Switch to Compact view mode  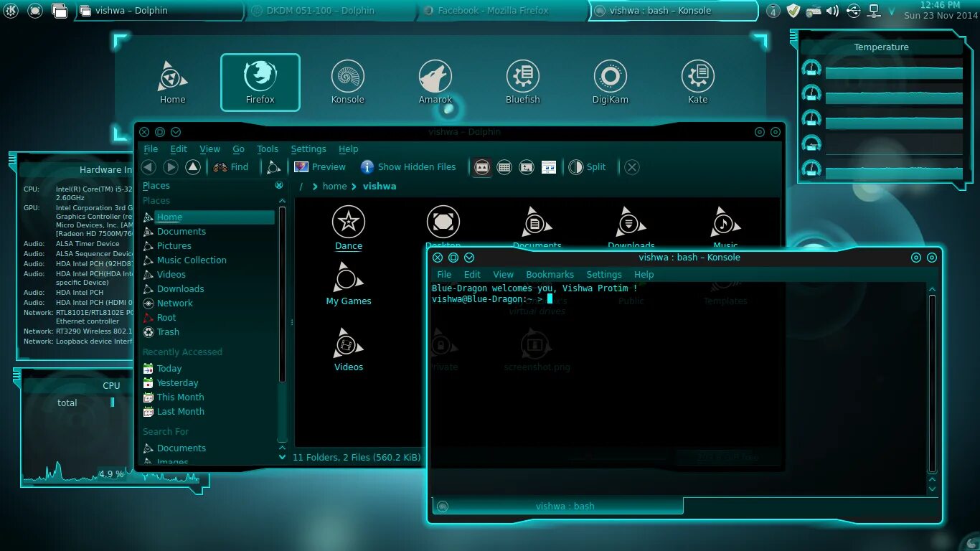pos(504,167)
